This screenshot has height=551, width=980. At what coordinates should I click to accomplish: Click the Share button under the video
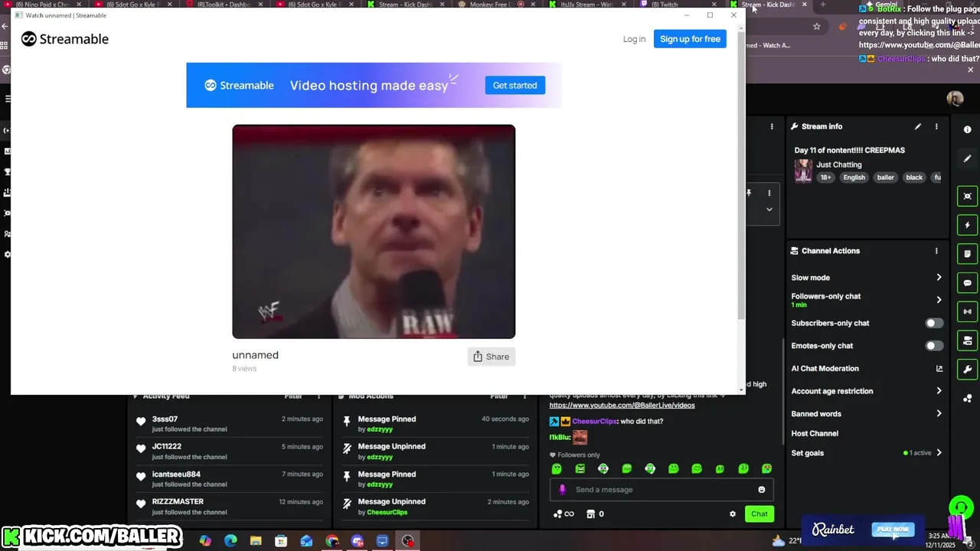tap(491, 357)
